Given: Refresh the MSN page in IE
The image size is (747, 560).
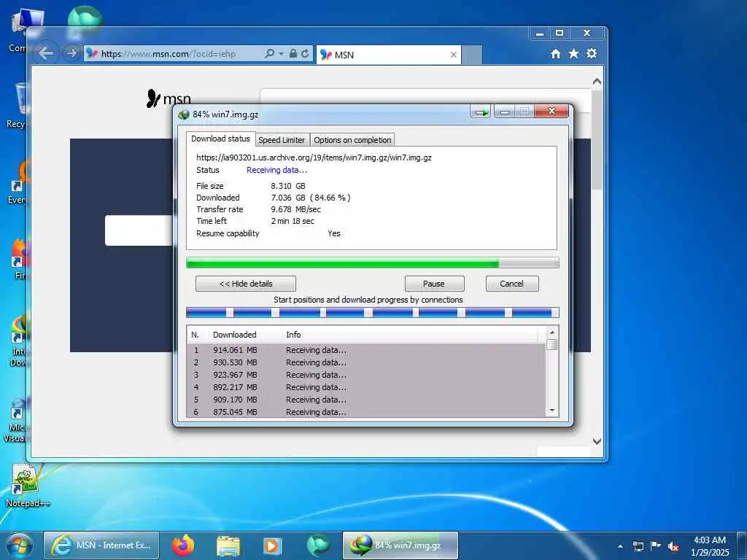Looking at the screenshot, I should (305, 54).
